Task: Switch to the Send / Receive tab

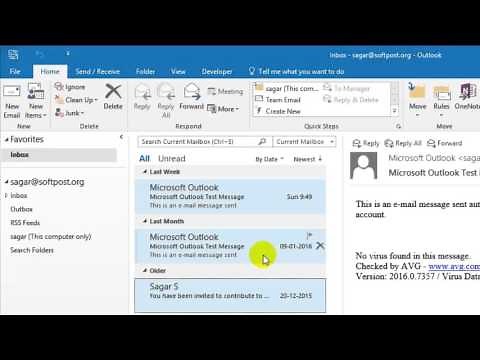Action: [x=97, y=71]
